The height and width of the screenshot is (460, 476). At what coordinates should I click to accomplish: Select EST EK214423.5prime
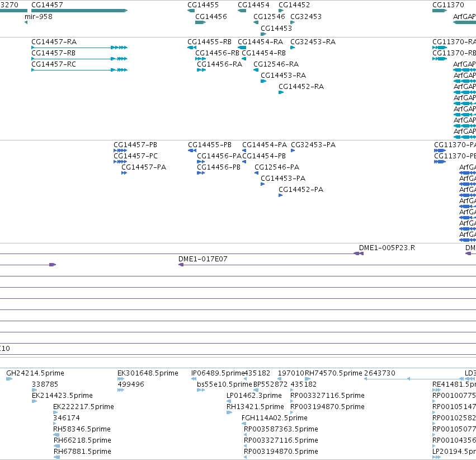[62, 395]
